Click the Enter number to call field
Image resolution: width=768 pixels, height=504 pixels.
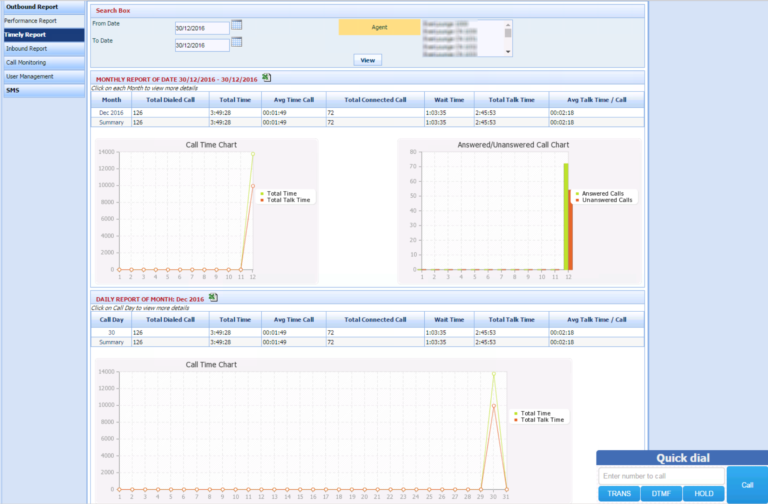[660, 476]
